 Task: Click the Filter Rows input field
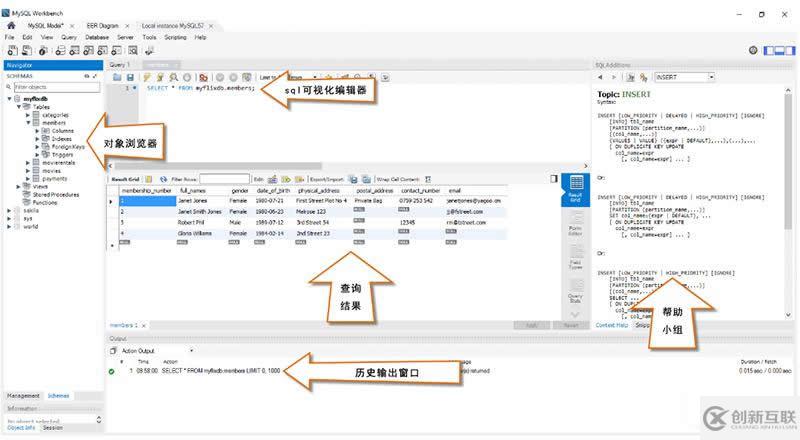point(224,179)
